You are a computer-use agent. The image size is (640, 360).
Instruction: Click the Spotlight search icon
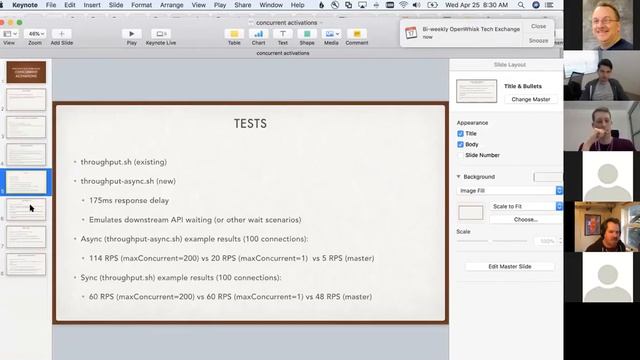(521, 5)
